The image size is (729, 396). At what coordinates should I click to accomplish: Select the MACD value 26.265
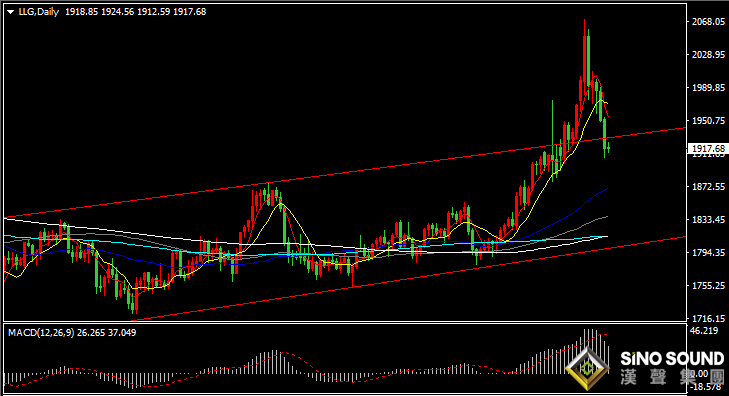click(90, 333)
